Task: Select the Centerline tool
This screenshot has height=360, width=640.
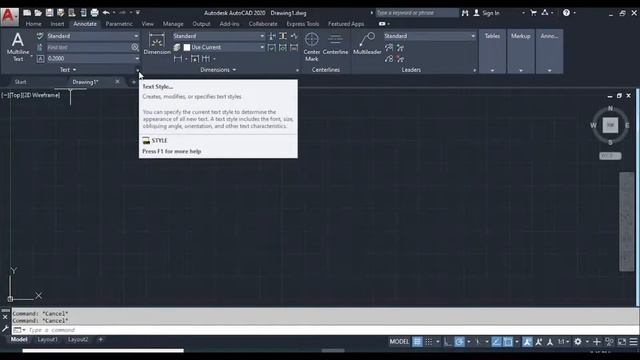Action: pyautogui.click(x=336, y=44)
